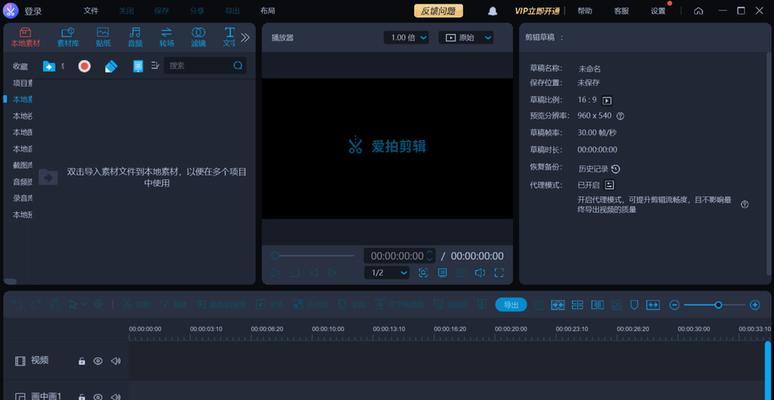Click the import placeholder folder icon
This screenshot has width=774, height=400.
point(48,177)
